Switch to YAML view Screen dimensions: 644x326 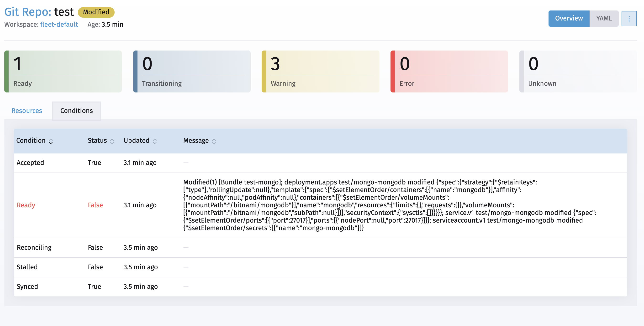click(604, 18)
